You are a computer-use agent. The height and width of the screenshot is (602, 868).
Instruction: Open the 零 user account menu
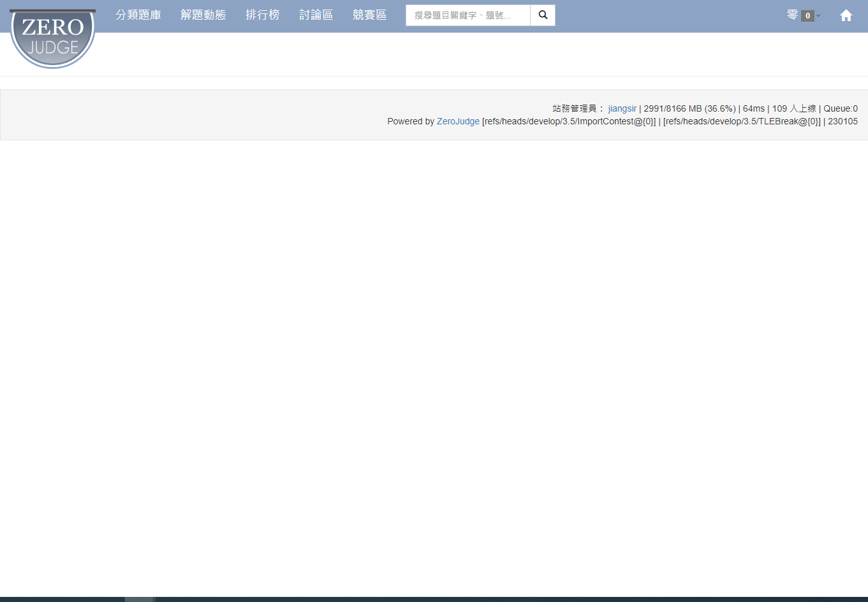pyautogui.click(x=793, y=15)
